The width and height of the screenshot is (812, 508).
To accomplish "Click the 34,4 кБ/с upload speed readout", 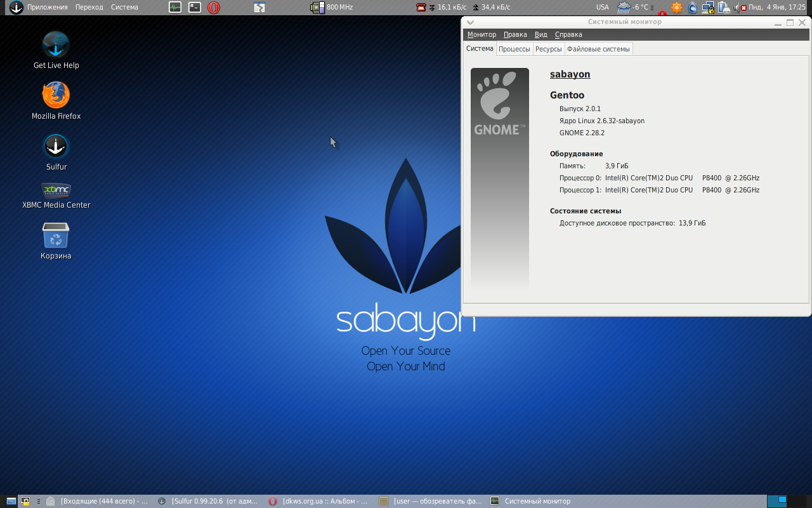I will [x=495, y=7].
